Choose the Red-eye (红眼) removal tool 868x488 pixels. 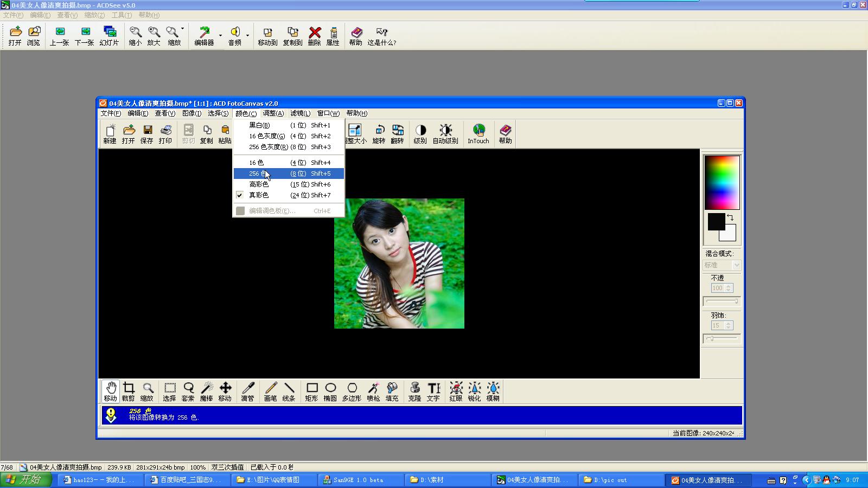456,391
